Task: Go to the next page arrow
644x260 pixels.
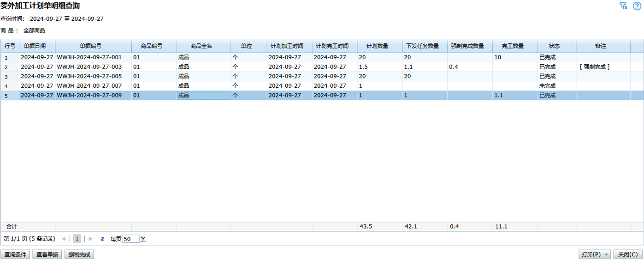Action: pos(90,239)
